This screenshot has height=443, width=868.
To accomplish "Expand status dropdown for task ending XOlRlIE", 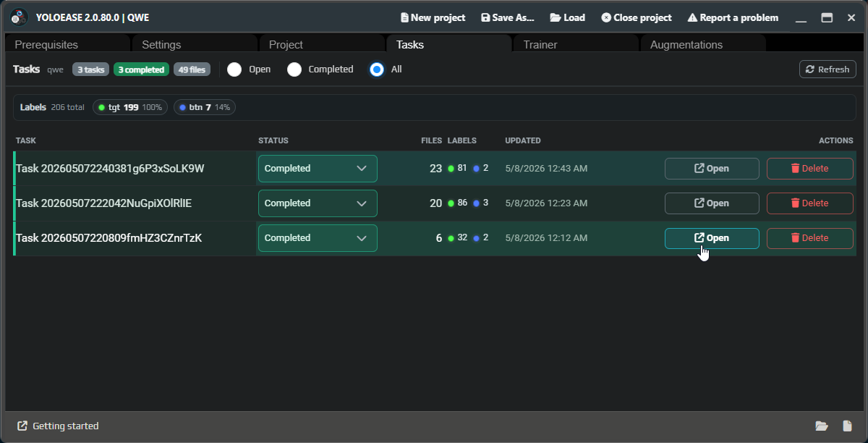I will 318,203.
